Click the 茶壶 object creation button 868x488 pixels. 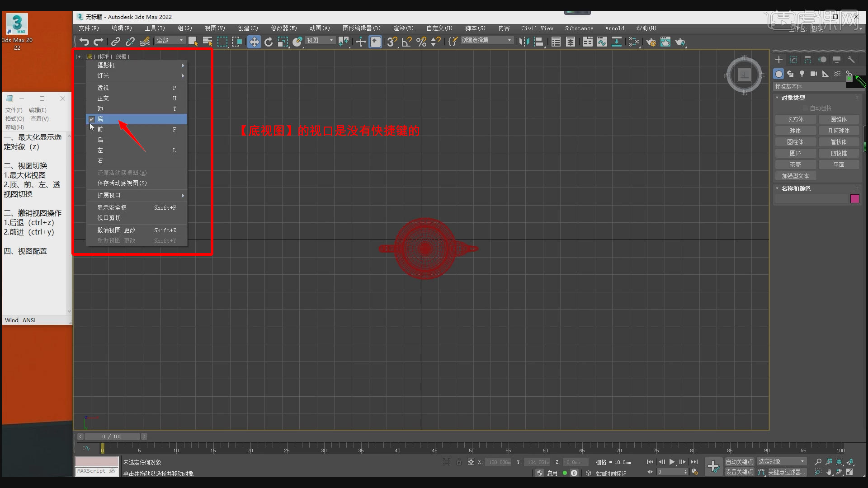[x=796, y=164]
